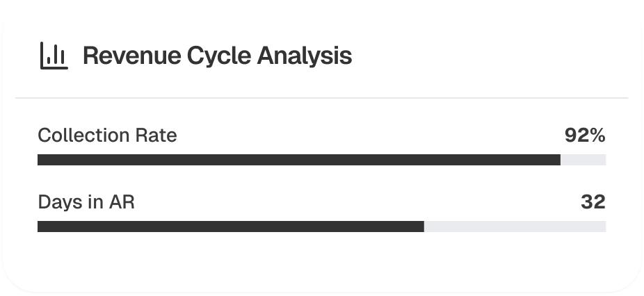Screen dimensions: 644x296
Task: Click where the Collection Rate bar fill ends
Action: point(560,160)
